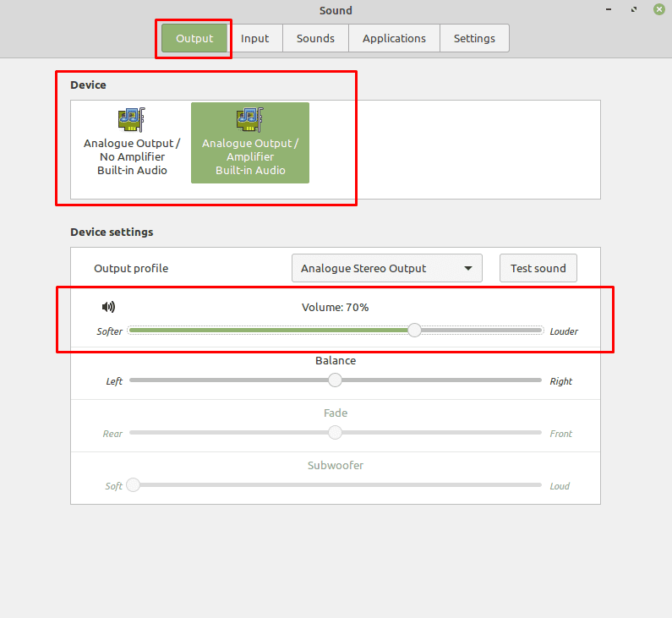
Task: Switch to the Output tab
Action: point(194,39)
